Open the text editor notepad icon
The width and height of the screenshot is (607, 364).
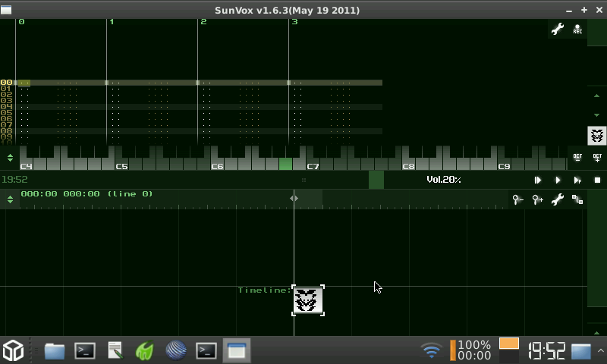(x=115, y=350)
